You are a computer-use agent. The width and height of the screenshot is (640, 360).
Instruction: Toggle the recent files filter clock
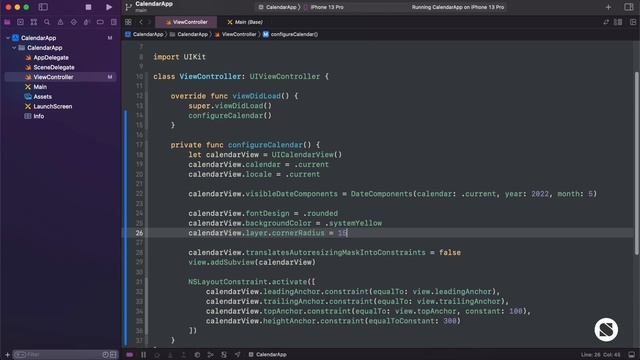[x=105, y=355]
